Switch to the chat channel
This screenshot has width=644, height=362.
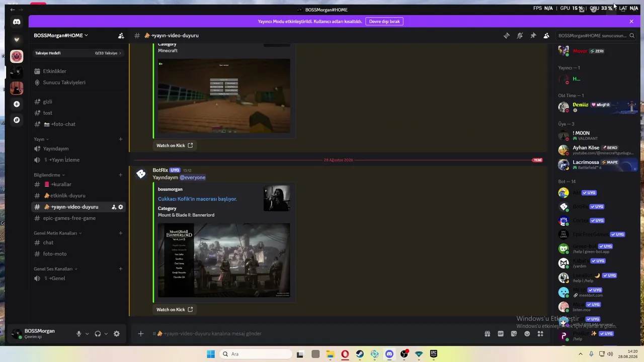pos(78,243)
